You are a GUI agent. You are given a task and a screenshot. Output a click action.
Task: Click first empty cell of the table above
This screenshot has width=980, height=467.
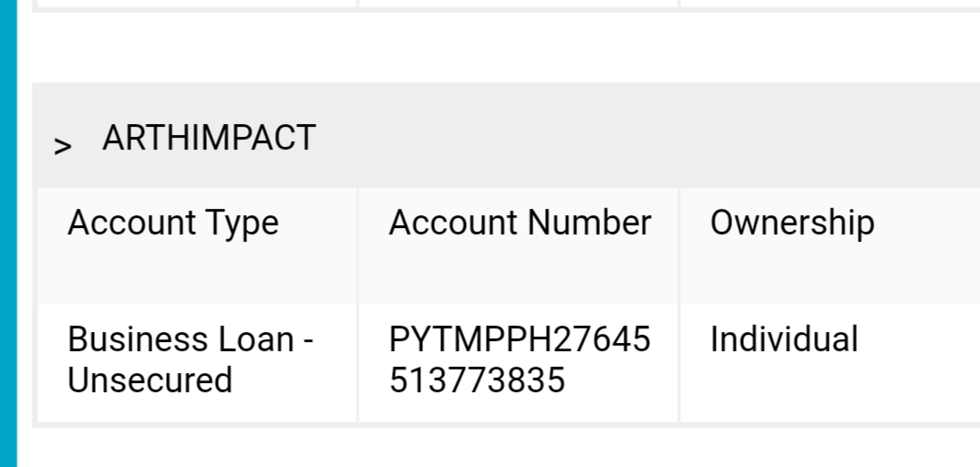[x=196, y=3]
